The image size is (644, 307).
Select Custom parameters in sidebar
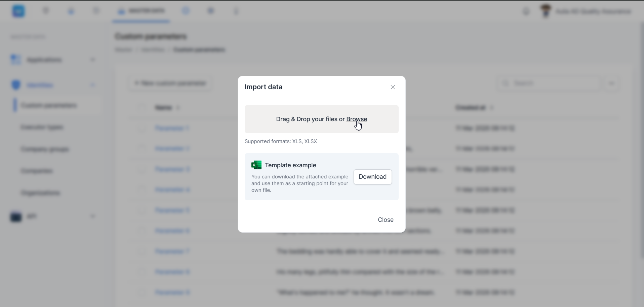tap(49, 105)
